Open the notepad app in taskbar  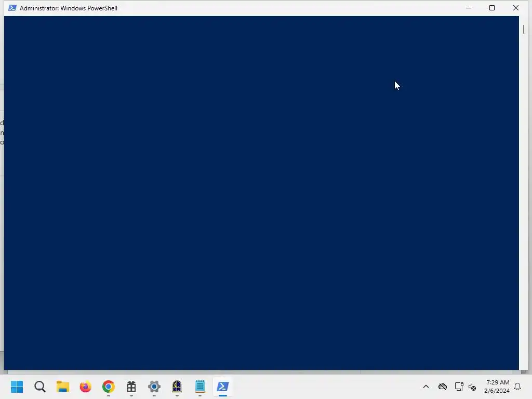coord(200,387)
